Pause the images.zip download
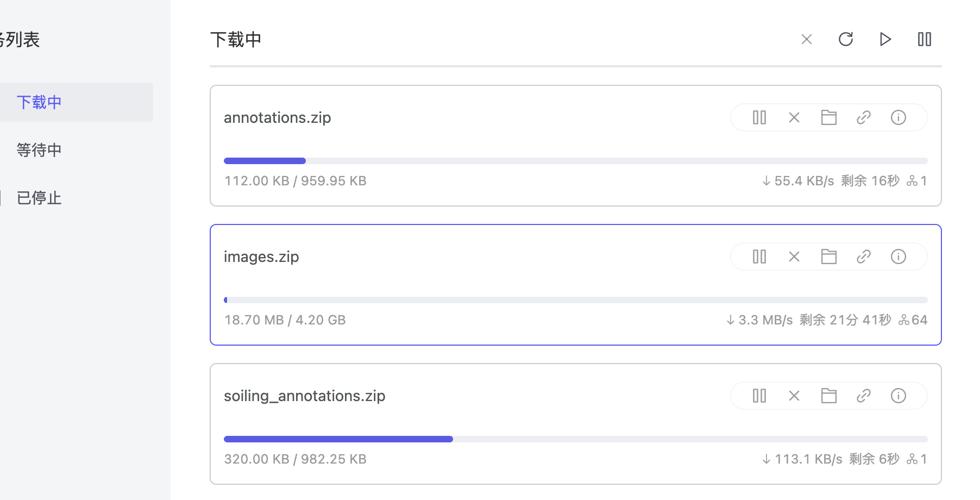This screenshot has height=500, width=980. pyautogui.click(x=759, y=257)
